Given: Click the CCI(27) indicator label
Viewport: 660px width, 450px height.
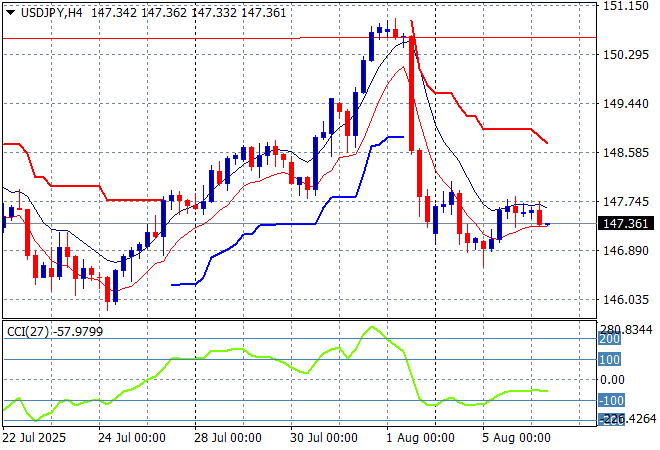Looking at the screenshot, I should [x=28, y=332].
